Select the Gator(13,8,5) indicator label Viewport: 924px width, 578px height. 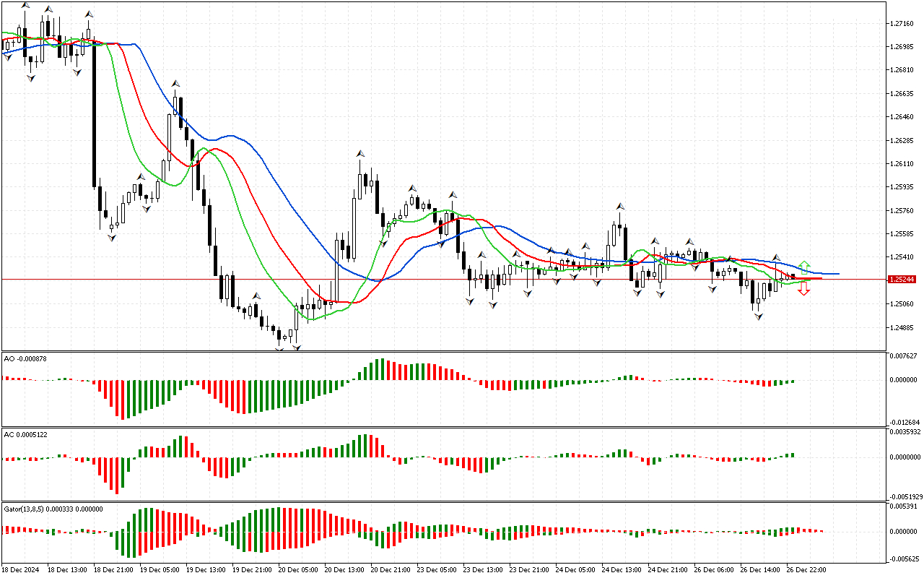pyautogui.click(x=53, y=509)
